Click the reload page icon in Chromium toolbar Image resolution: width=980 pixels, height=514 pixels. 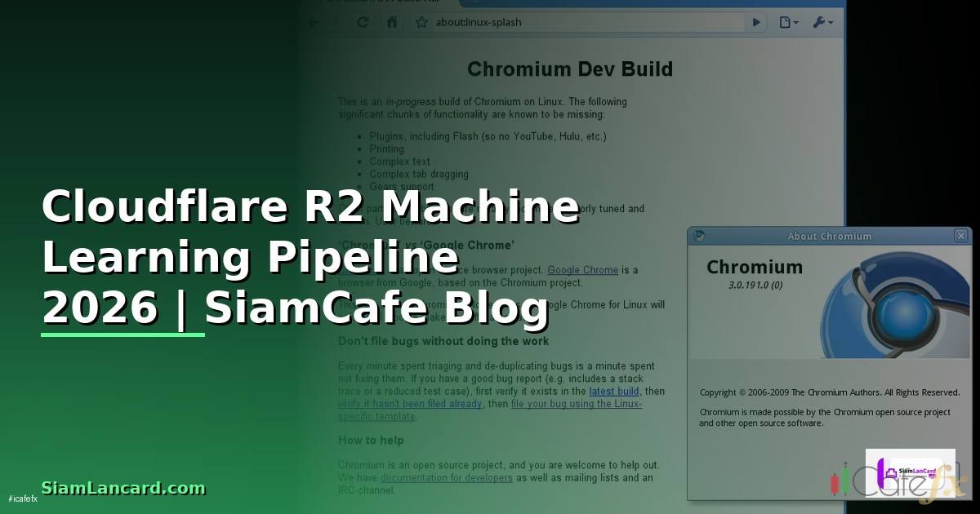(x=364, y=22)
